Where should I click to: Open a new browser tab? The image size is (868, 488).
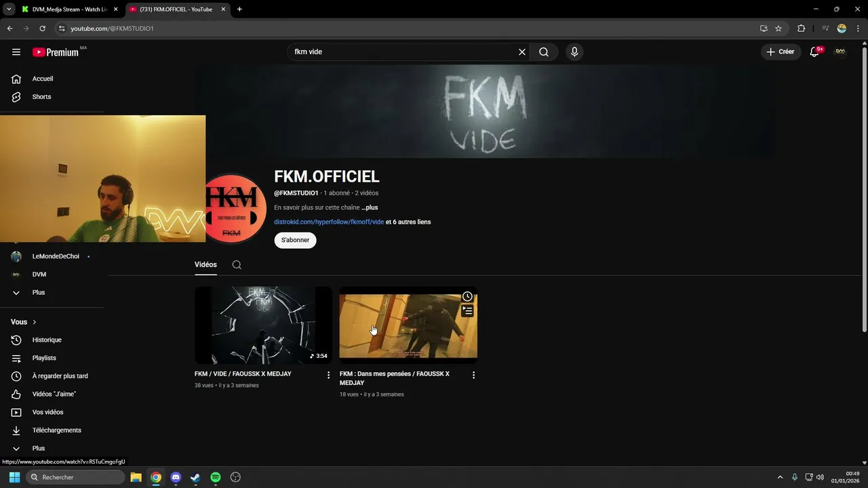tap(239, 9)
